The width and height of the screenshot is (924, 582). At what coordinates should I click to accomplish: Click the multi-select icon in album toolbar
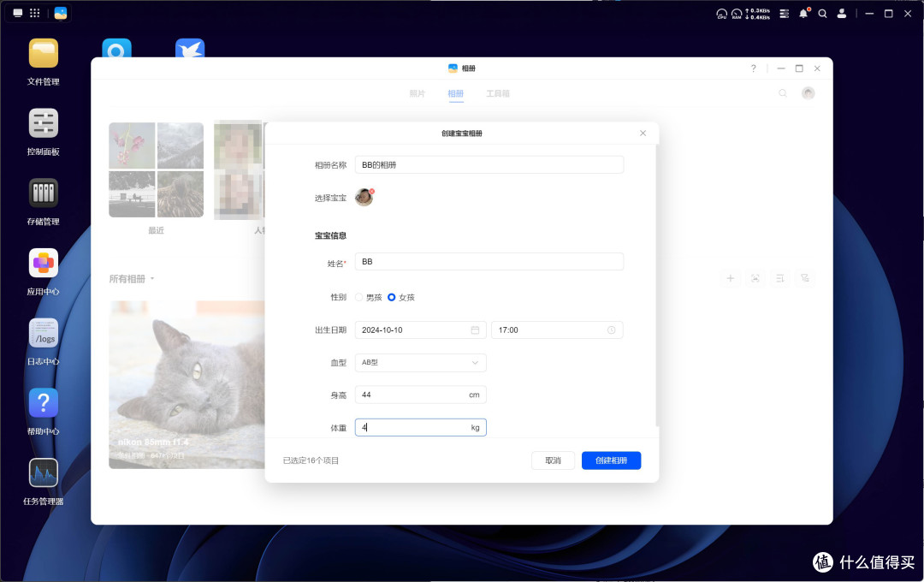[x=804, y=278]
